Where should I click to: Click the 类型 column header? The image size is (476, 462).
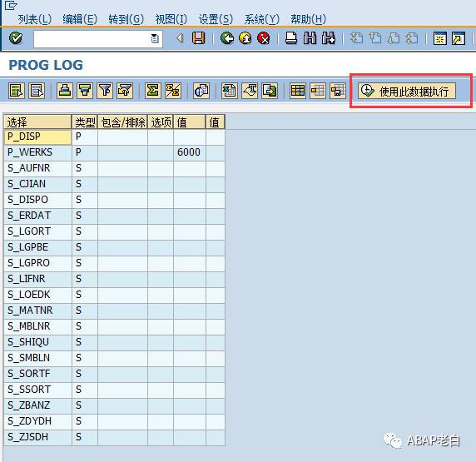85,122
